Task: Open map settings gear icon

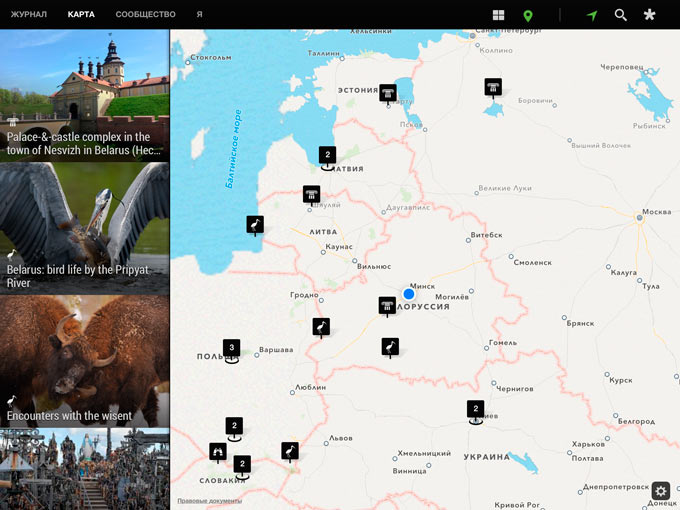Action: (660, 491)
